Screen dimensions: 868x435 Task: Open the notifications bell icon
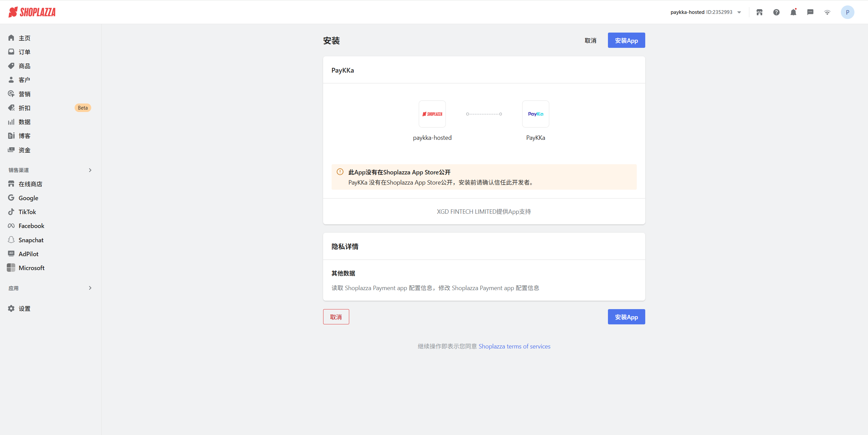point(793,12)
